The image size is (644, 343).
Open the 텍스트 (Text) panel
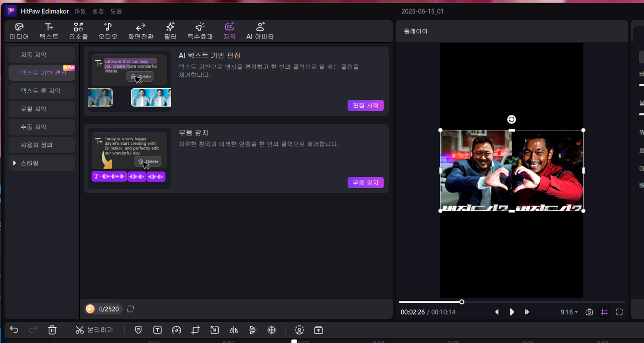click(49, 31)
